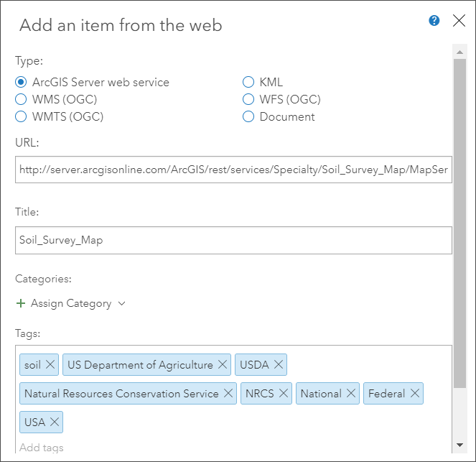Delete the NRCS tag

click(x=284, y=394)
